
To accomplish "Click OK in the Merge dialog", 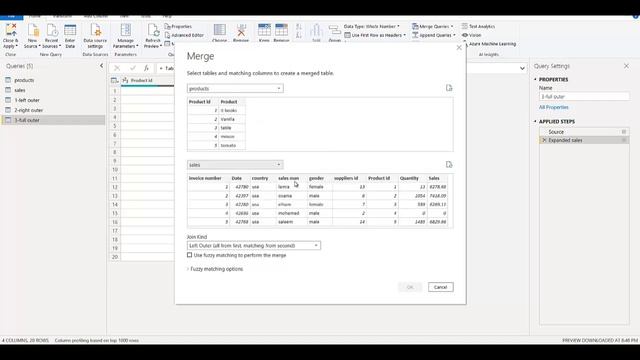I will (x=410, y=287).
